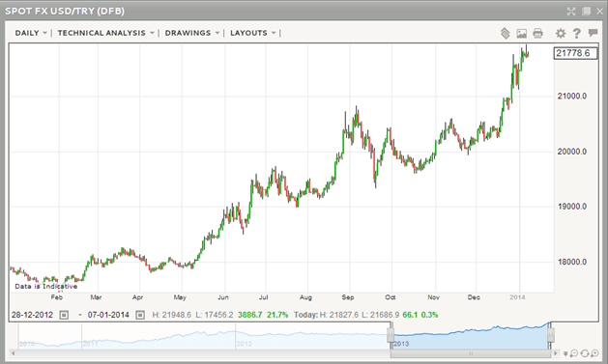This screenshot has width=608, height=364.
Task: Click the 21000.0 price axis label
Action: 572,96
